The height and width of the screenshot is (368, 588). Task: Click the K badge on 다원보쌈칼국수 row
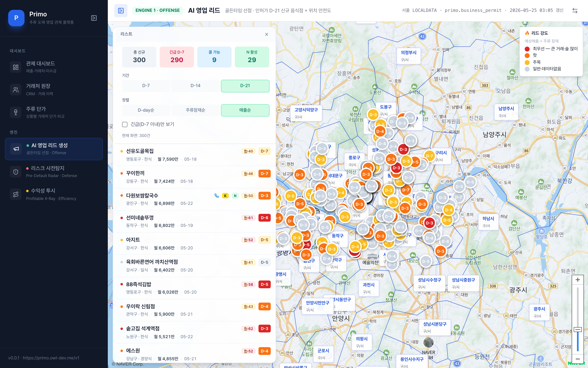pos(225,196)
